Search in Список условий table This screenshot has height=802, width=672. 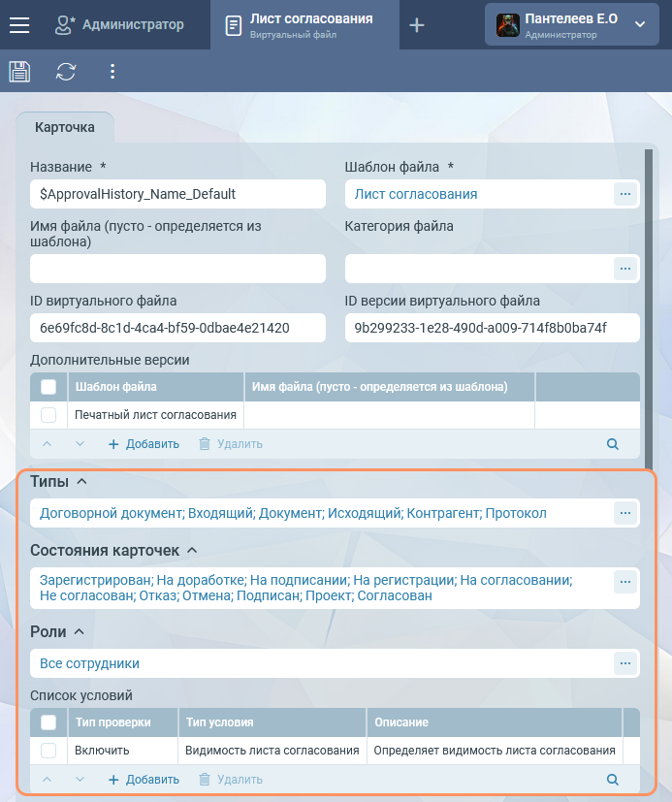[612, 780]
